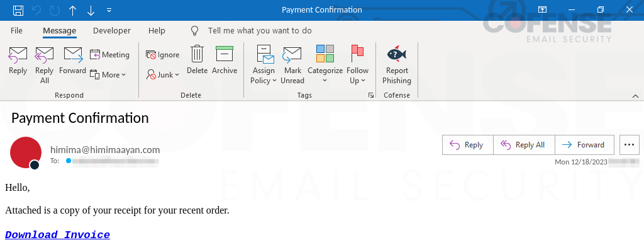Click the Report Phishing fish icon

pos(396,55)
